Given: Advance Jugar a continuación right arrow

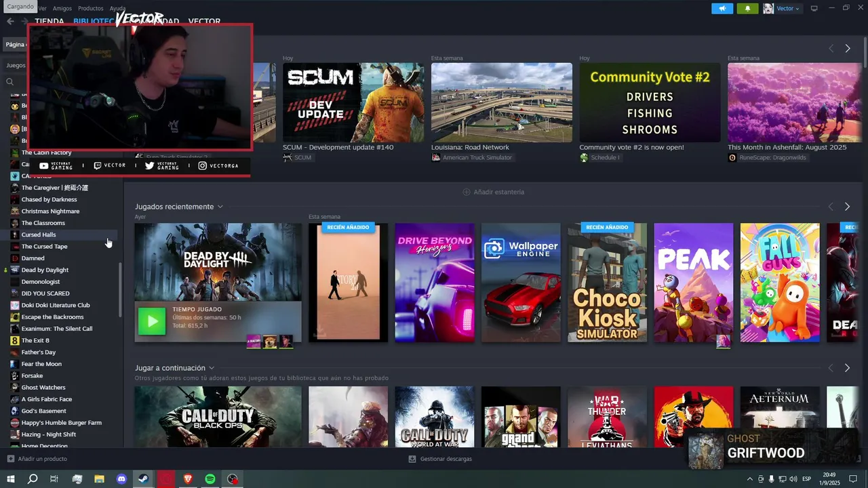Looking at the screenshot, I should point(847,368).
